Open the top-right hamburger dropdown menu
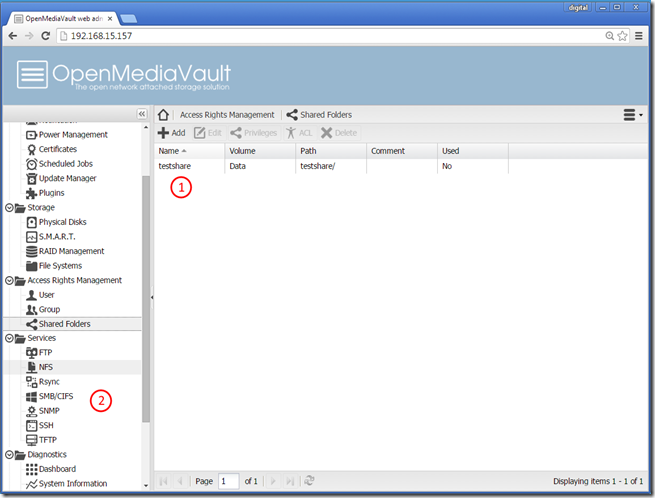This screenshot has height=498, width=655. pos(633,115)
